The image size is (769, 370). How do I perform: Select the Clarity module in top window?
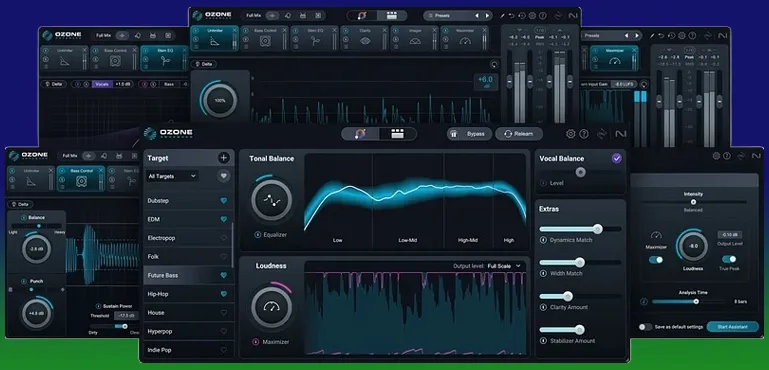[364, 38]
